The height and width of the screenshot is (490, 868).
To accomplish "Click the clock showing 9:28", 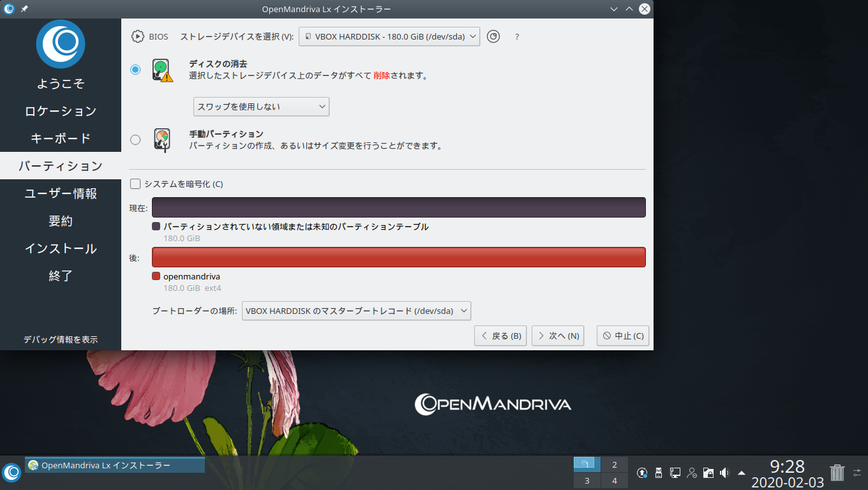I will tap(787, 466).
